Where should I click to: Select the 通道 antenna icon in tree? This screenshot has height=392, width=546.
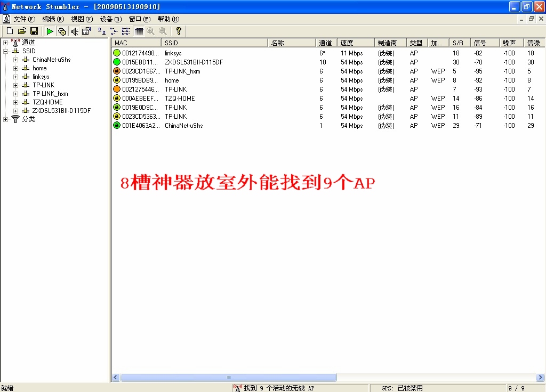(15, 43)
